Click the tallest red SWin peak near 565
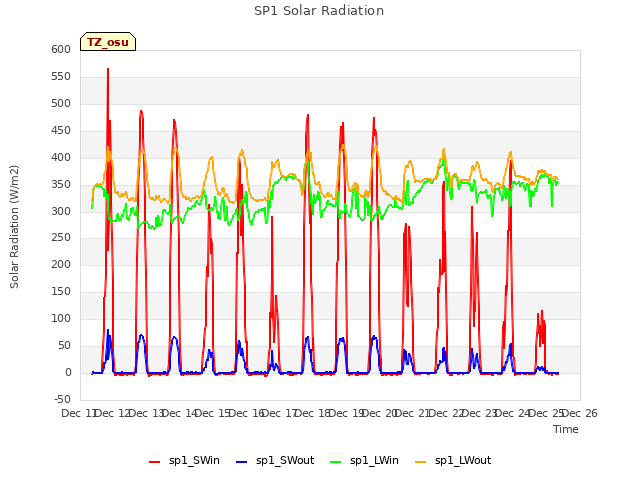The width and height of the screenshot is (640, 480). 108,69
